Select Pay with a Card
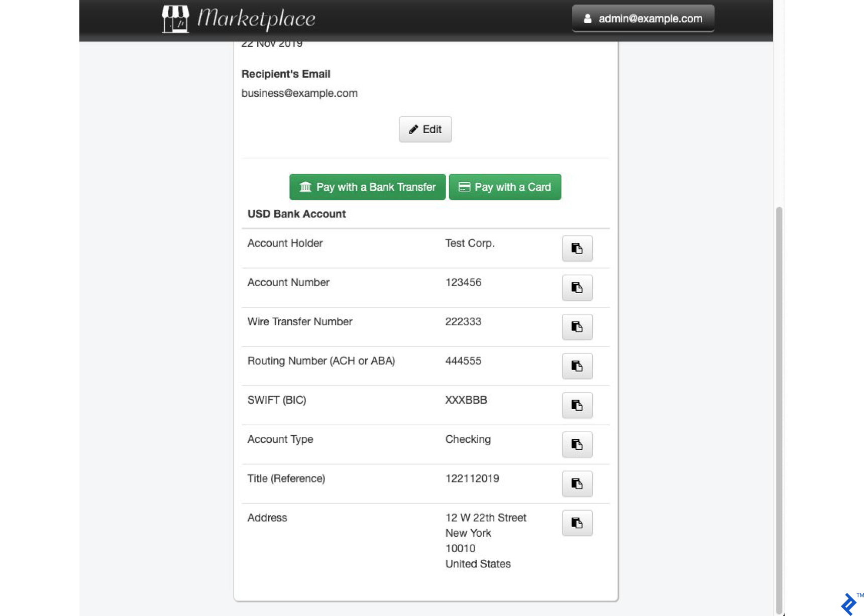 click(504, 187)
